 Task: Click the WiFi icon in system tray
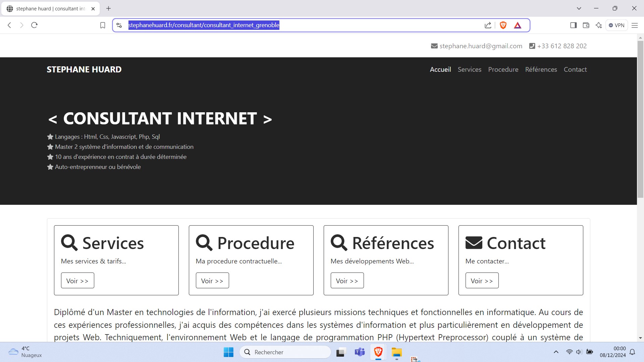coord(567,352)
